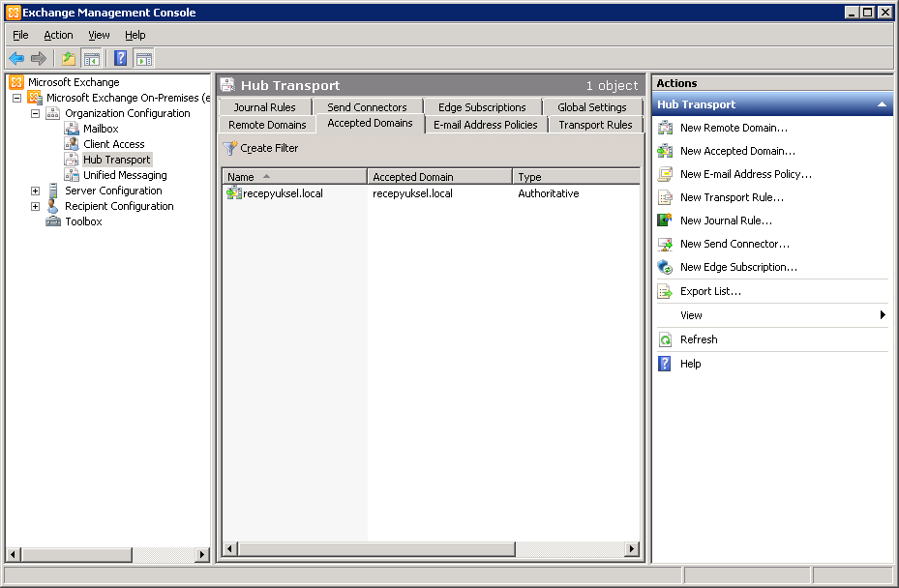
Task: Click the Up one level folder icon
Action: tap(69, 58)
